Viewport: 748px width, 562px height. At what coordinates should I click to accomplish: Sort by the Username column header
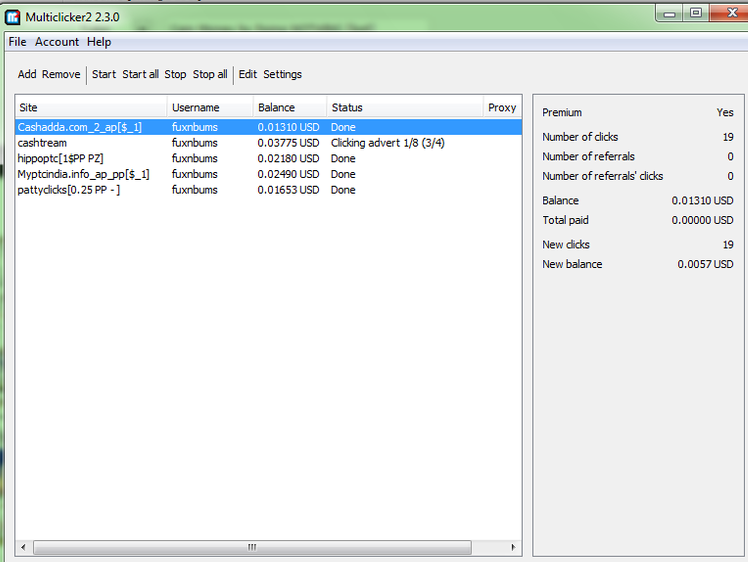[210, 107]
